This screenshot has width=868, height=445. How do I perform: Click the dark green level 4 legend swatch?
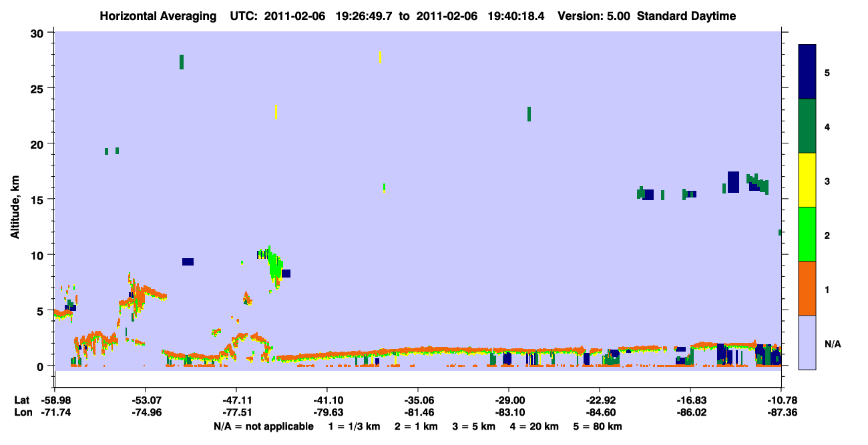807,126
